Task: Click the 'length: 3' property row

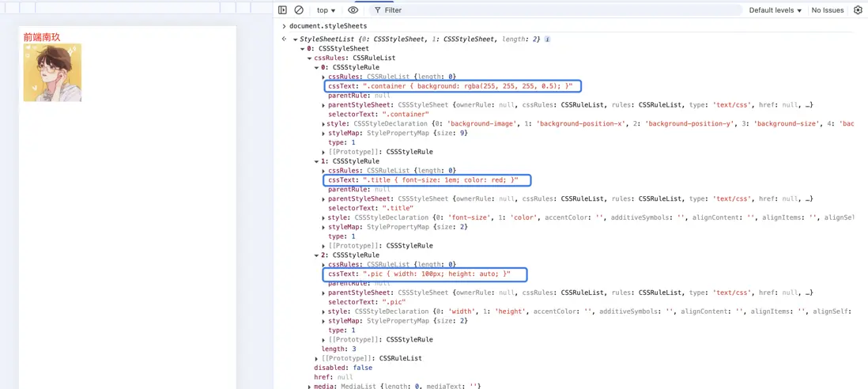Action: click(339, 349)
